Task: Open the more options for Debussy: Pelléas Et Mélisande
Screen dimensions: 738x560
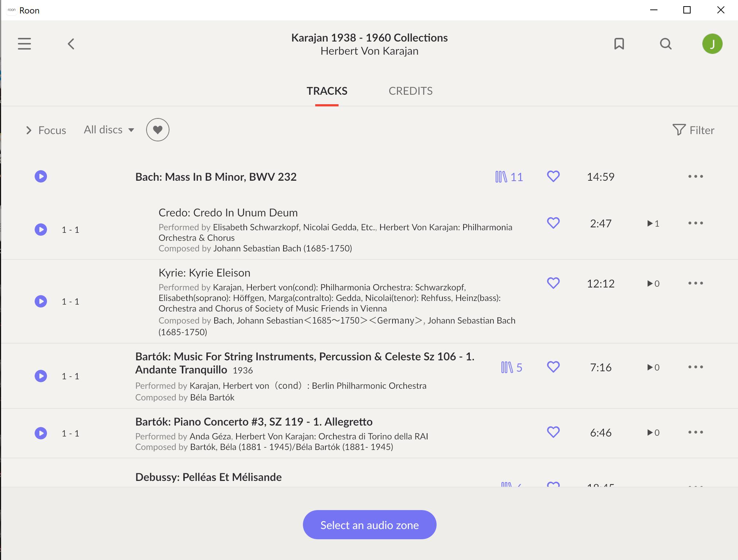Action: click(x=696, y=486)
